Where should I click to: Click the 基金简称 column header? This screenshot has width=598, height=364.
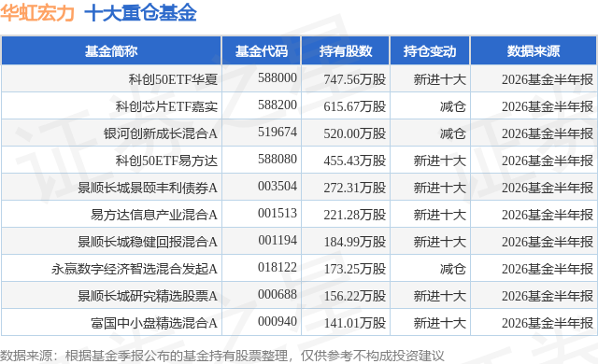click(x=111, y=51)
